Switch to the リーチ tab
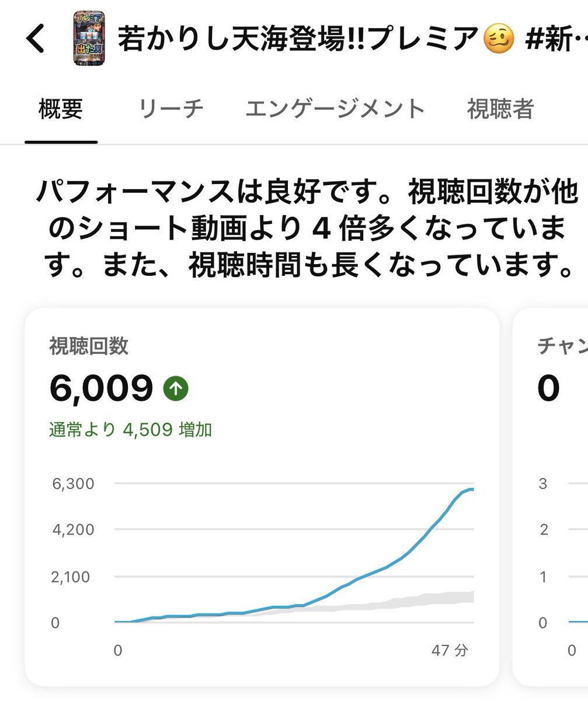 point(171,109)
